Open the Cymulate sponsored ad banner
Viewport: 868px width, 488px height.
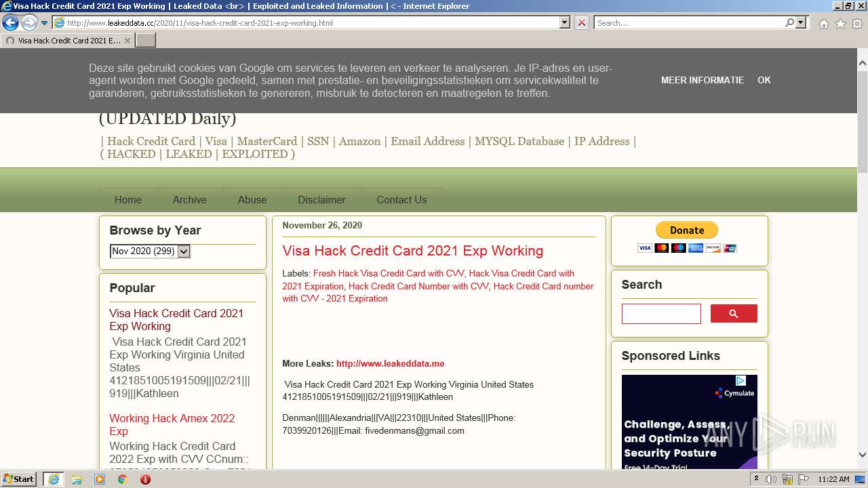pyautogui.click(x=690, y=422)
